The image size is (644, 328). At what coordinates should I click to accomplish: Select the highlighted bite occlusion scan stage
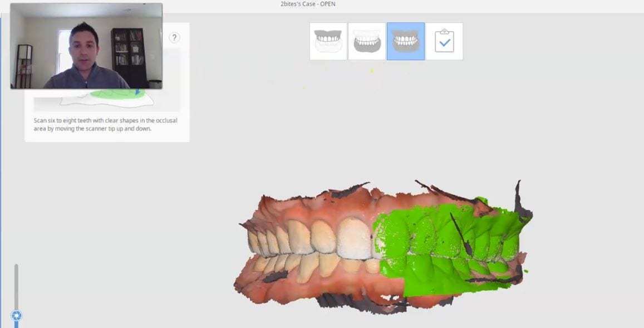405,41
